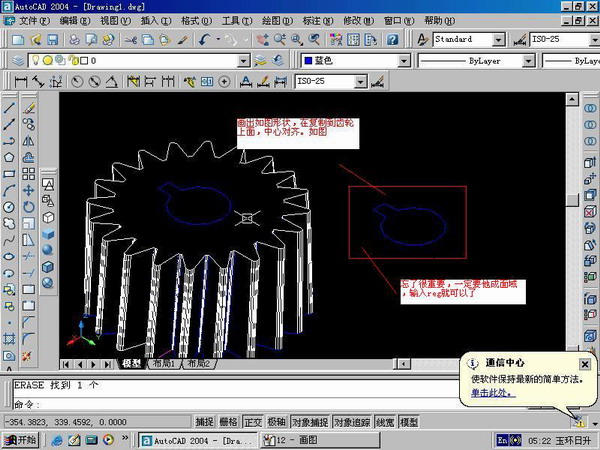Select the Move modify tool
The height and width of the screenshot is (450, 600).
[29, 191]
